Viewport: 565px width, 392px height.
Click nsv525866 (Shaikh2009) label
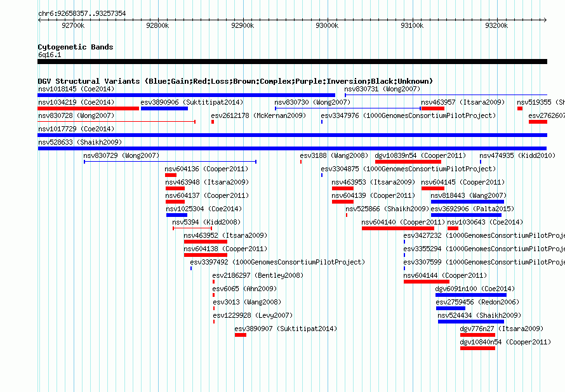coord(387,209)
